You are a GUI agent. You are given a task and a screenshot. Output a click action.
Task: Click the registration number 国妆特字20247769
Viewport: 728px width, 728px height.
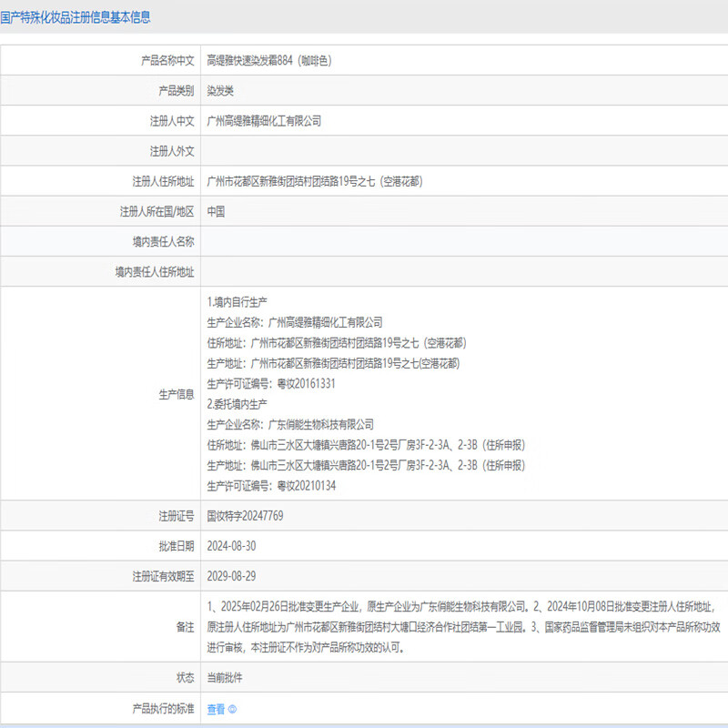pyautogui.click(x=245, y=515)
